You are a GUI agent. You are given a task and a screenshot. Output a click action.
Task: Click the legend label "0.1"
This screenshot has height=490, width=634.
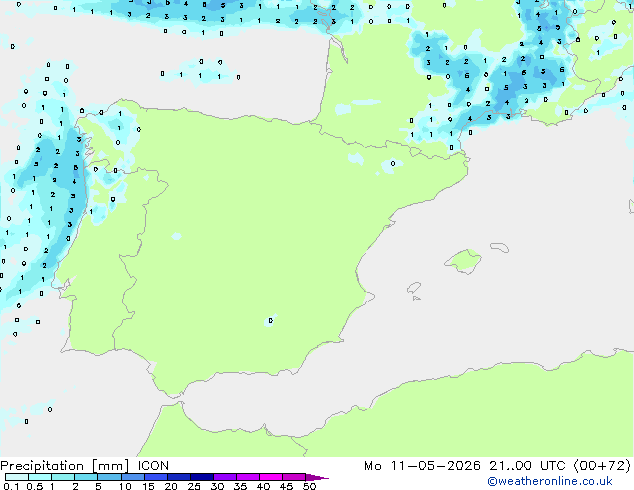(x=11, y=486)
